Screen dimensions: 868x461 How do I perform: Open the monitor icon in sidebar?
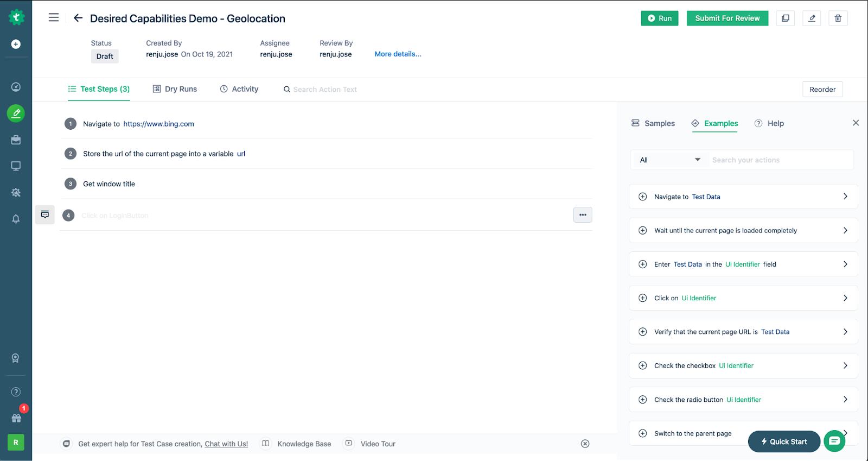pyautogui.click(x=16, y=166)
